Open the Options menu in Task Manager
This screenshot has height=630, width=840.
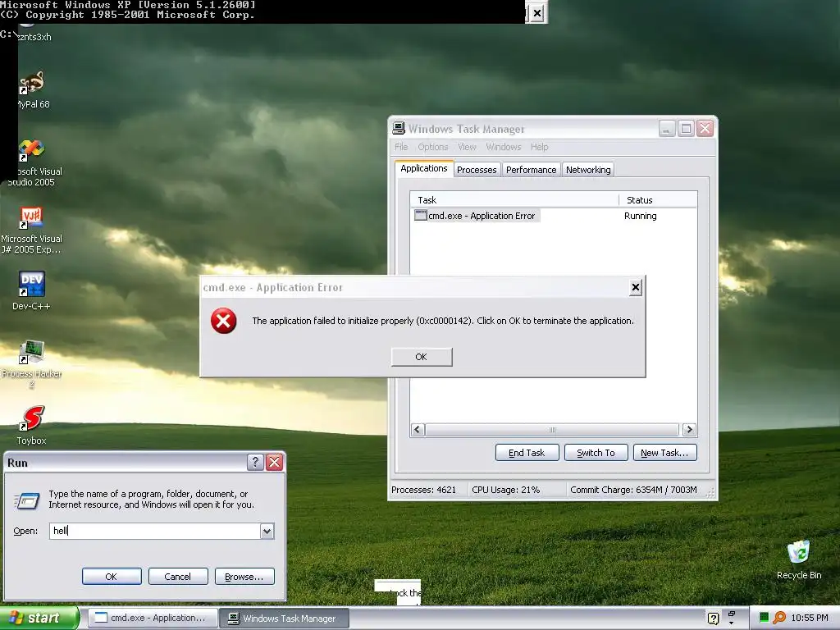(x=433, y=147)
